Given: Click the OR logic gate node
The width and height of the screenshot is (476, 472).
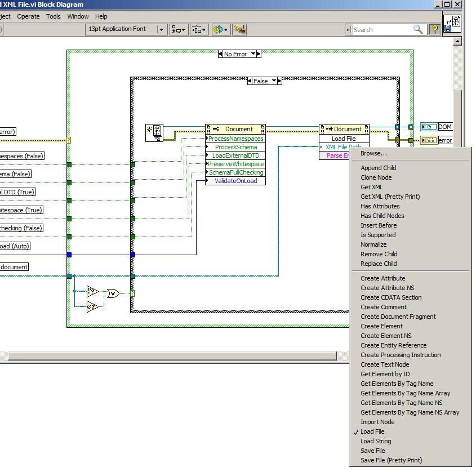Looking at the screenshot, I should pos(113,293).
